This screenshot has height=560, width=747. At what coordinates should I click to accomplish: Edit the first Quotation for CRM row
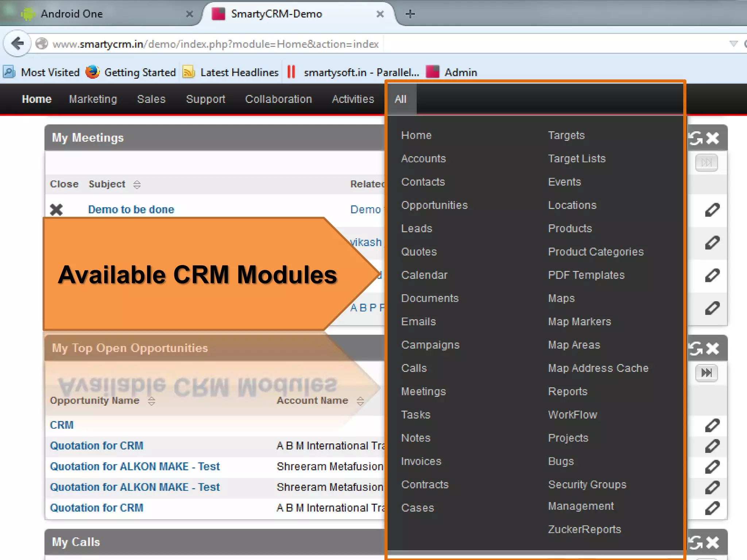(x=712, y=446)
